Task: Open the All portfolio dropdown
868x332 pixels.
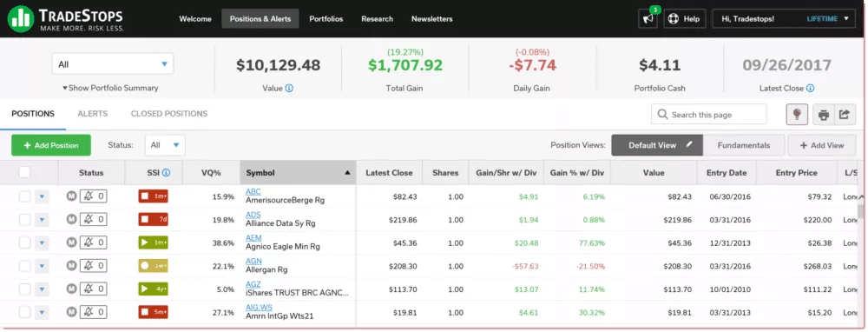Action: [113, 64]
